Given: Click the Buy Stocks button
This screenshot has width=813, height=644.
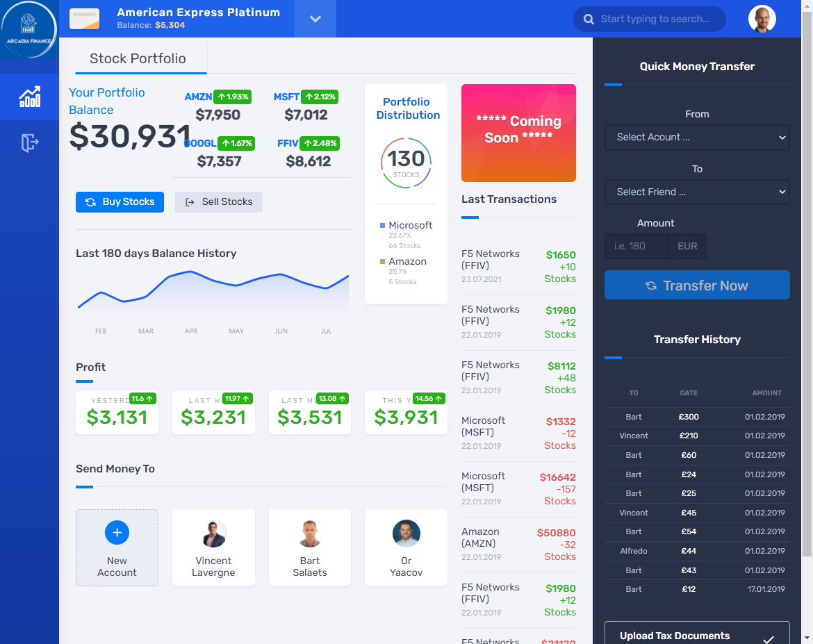Looking at the screenshot, I should point(120,201).
